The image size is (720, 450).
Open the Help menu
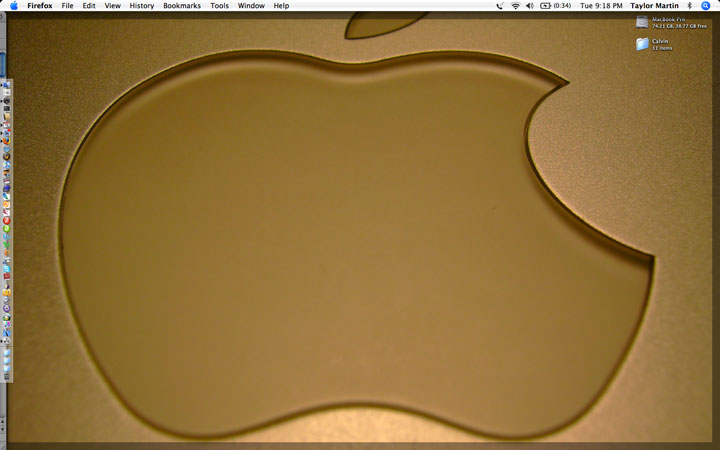click(281, 6)
